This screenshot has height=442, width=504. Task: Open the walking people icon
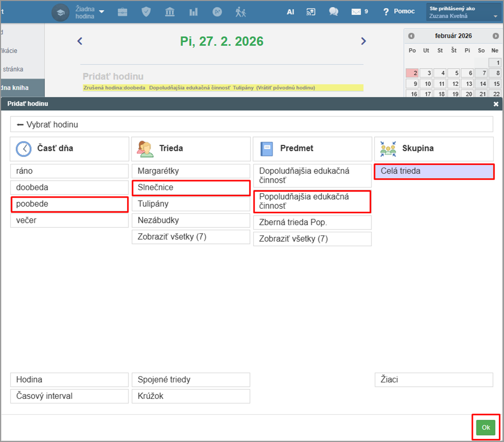240,12
